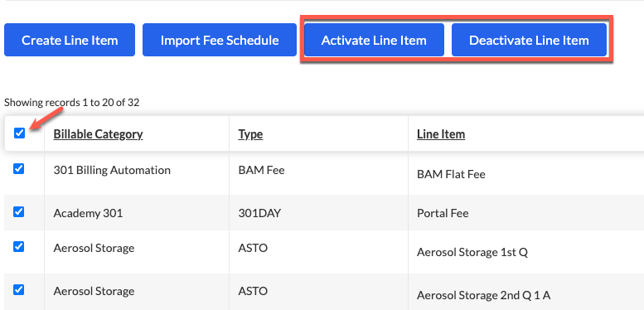The height and width of the screenshot is (310, 644).
Task: Click Activate Line Item button
Action: click(374, 40)
